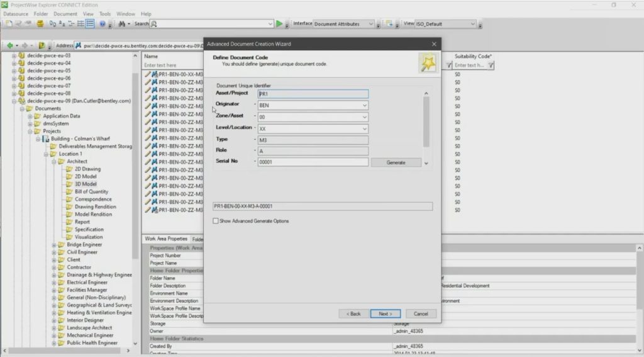Click the Cancel button
The width and height of the screenshot is (644, 357).
click(421, 314)
